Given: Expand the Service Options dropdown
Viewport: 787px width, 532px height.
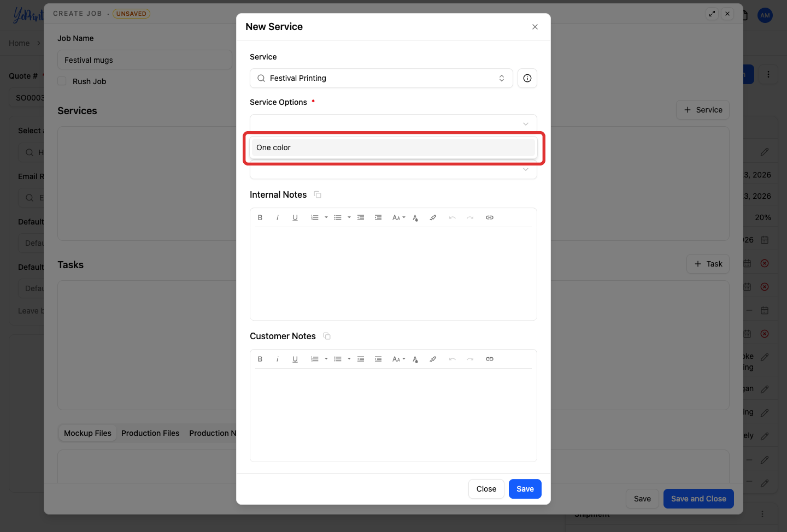Looking at the screenshot, I should pyautogui.click(x=393, y=123).
